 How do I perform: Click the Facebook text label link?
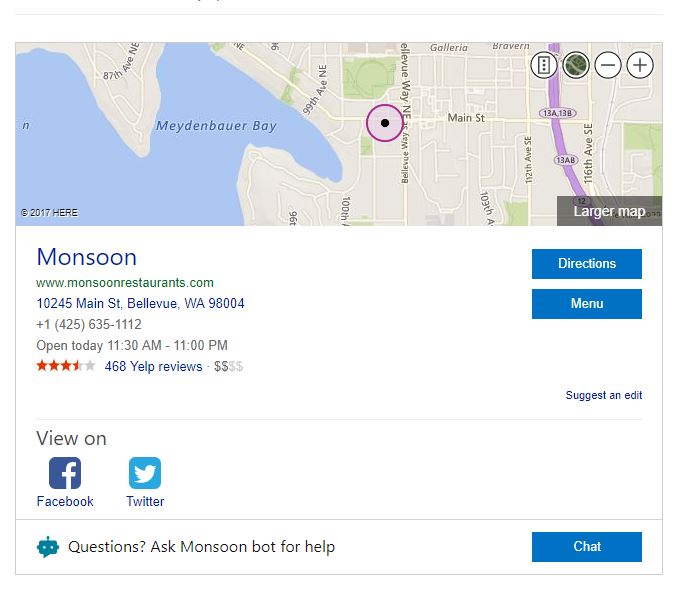click(65, 501)
